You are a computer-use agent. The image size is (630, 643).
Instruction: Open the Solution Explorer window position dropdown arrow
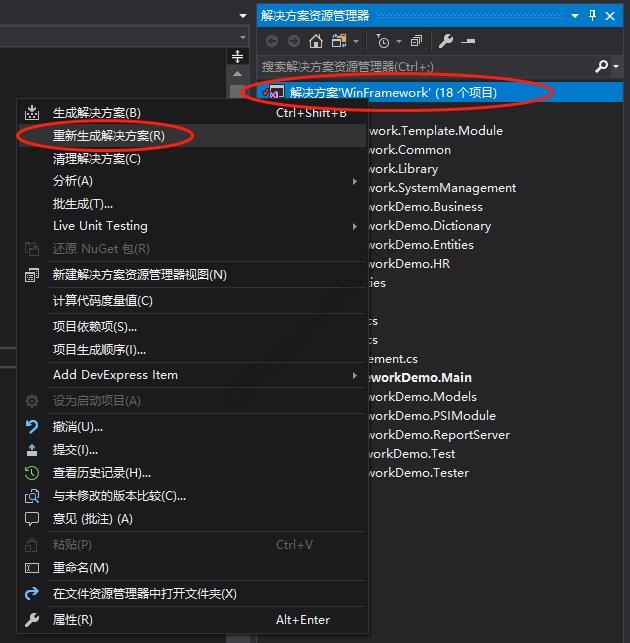coord(575,15)
